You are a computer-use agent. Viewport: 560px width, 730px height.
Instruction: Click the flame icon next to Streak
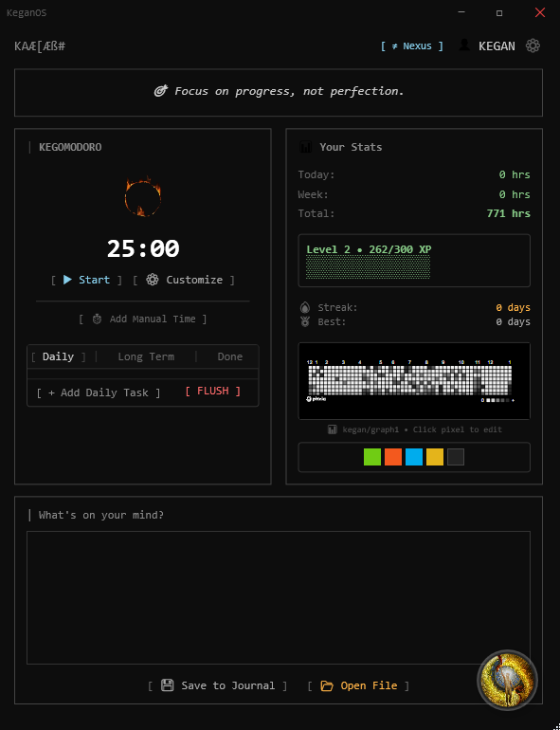tap(305, 307)
